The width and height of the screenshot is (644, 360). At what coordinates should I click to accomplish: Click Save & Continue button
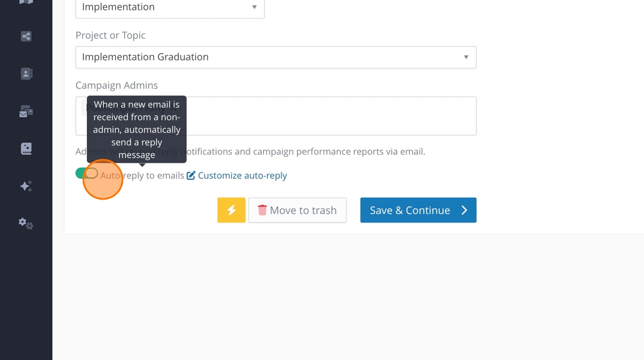[418, 210]
